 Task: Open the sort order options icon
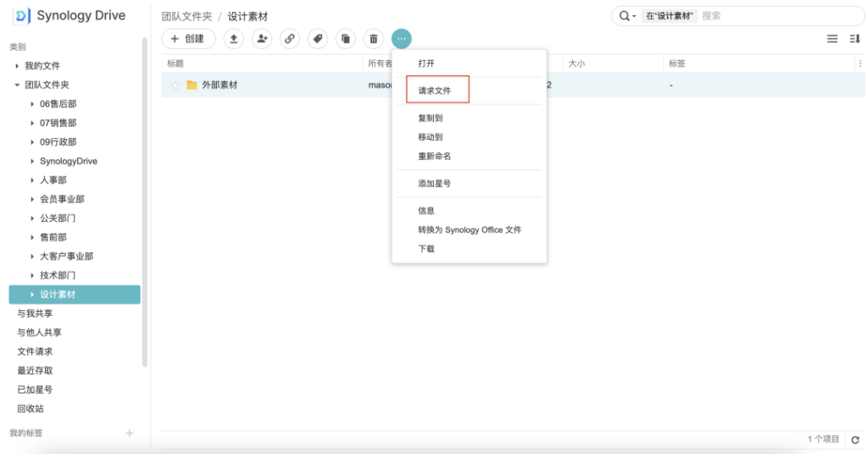pos(854,39)
